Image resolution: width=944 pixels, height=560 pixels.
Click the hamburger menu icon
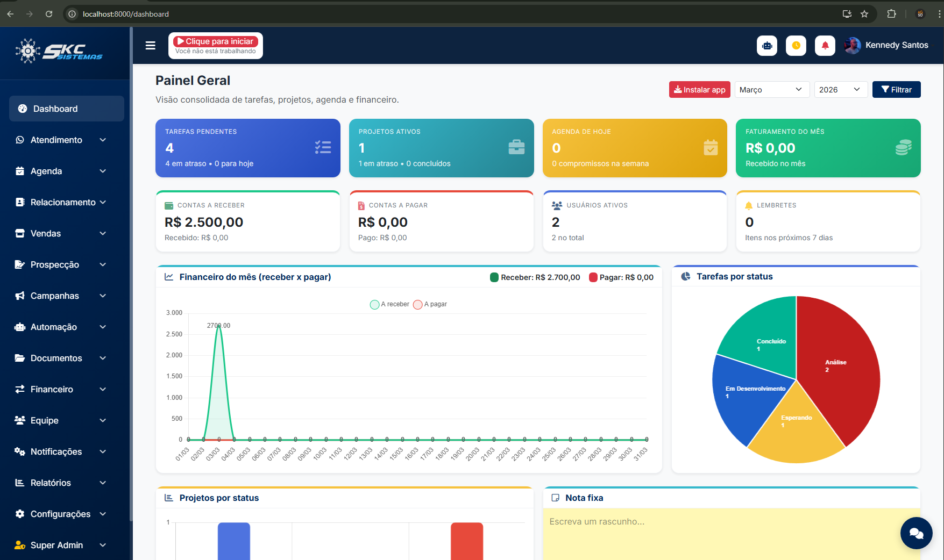[151, 46]
